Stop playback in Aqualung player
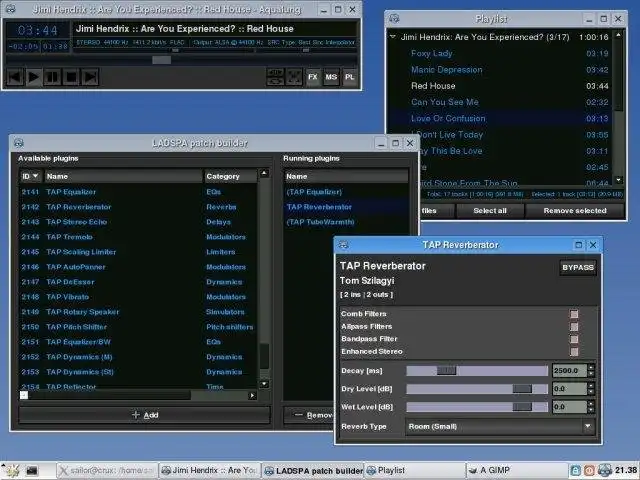The height and width of the screenshot is (480, 640). (x=71, y=77)
